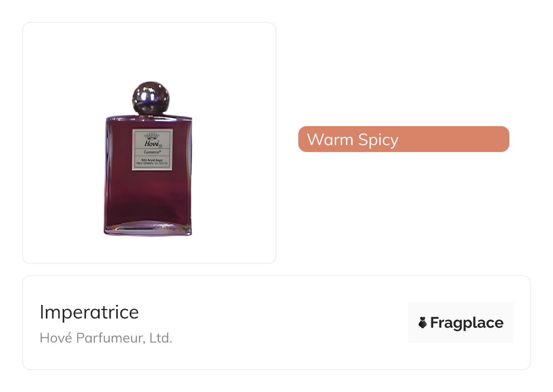Click the "Warm Spicy" text label
The width and height of the screenshot is (553, 392).
click(x=352, y=139)
